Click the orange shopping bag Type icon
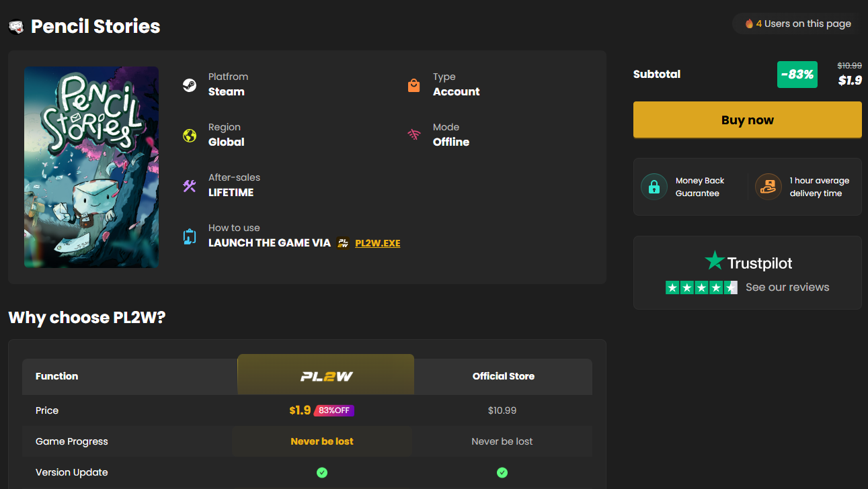This screenshot has width=868, height=489. [x=414, y=85]
